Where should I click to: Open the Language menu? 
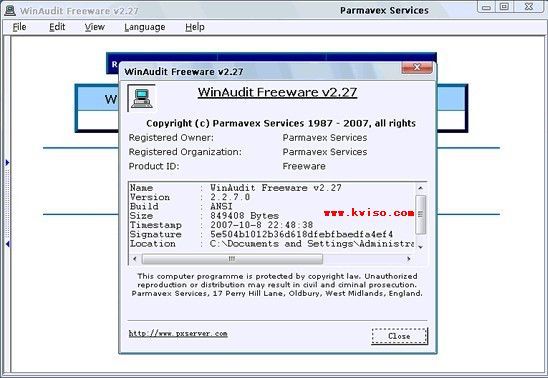click(x=145, y=27)
